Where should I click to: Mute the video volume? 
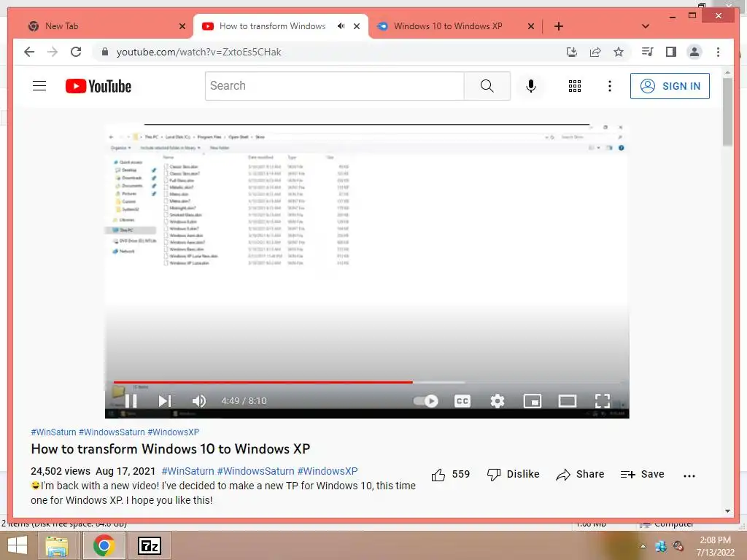pyautogui.click(x=199, y=401)
